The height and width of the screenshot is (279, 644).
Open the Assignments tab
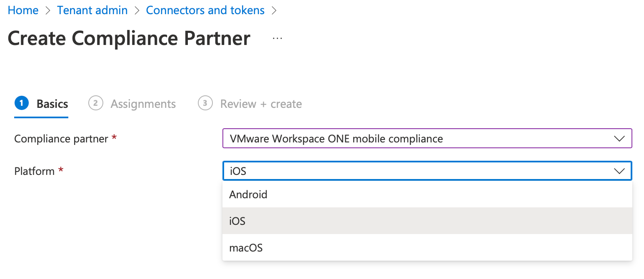click(x=143, y=104)
